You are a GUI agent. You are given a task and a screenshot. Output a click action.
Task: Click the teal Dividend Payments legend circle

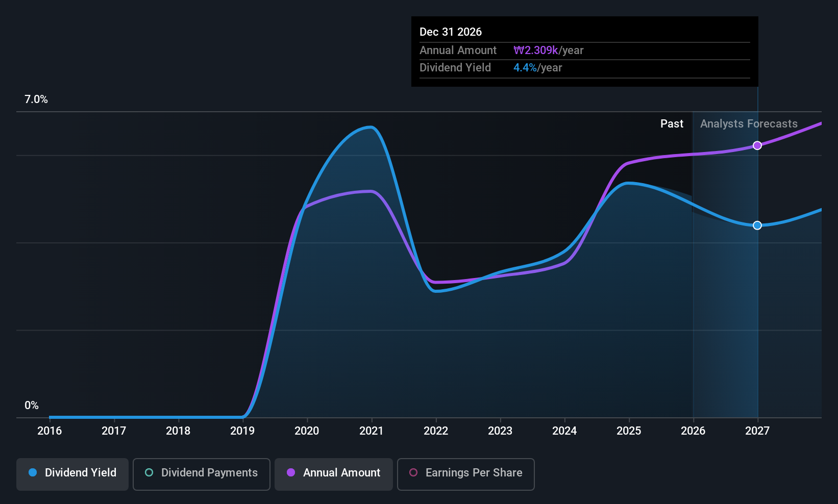149,472
